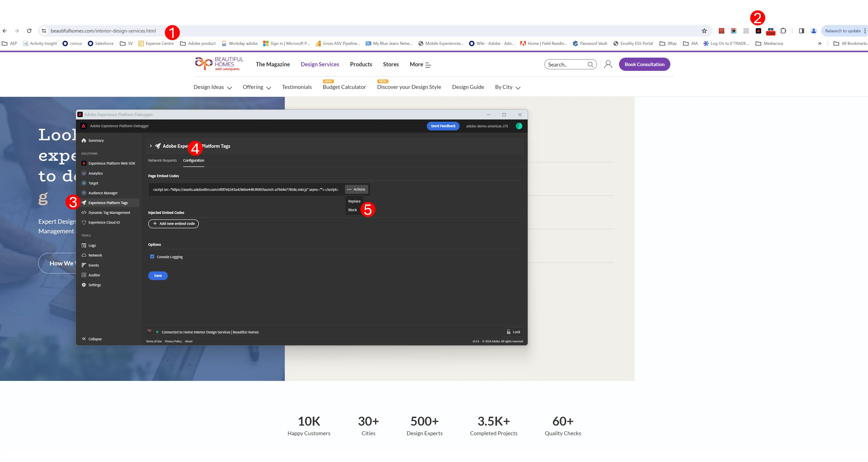Open the Events tool

pyautogui.click(x=90, y=265)
